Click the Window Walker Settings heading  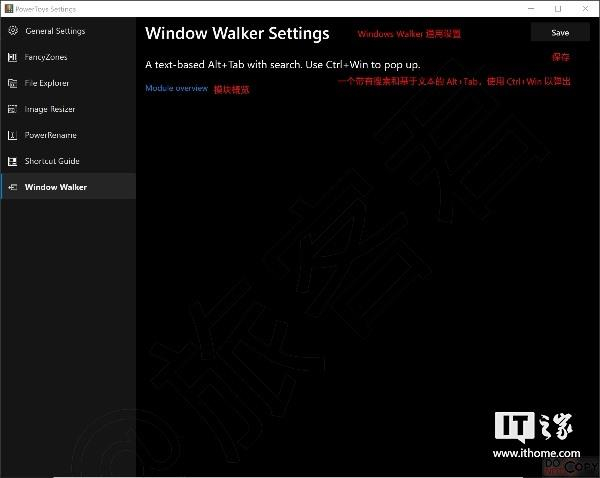pos(237,33)
